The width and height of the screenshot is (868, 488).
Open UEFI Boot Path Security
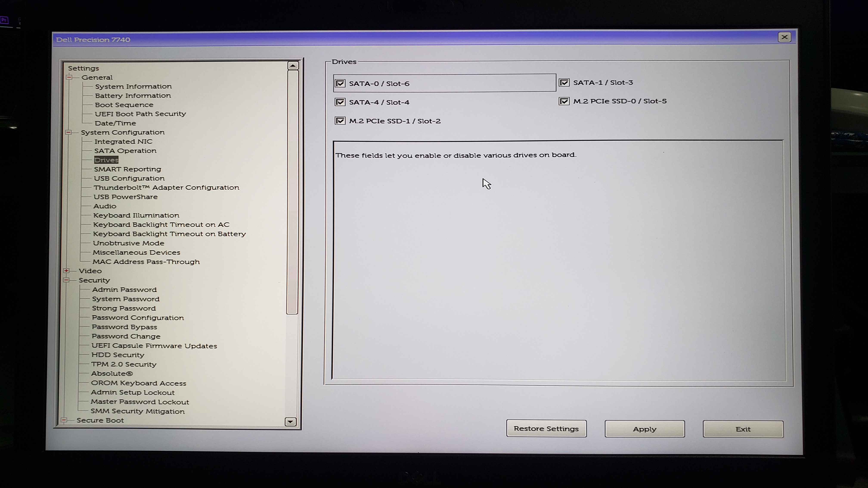(x=140, y=114)
